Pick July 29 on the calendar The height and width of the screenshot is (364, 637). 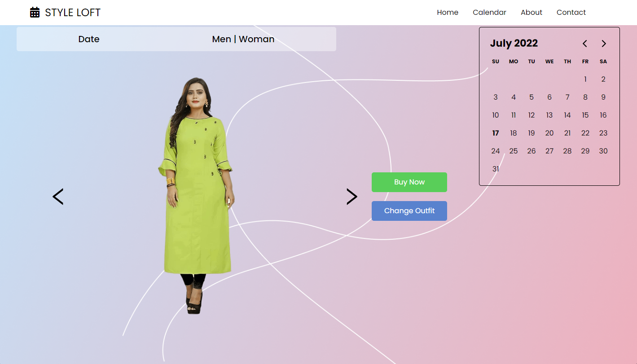(585, 151)
